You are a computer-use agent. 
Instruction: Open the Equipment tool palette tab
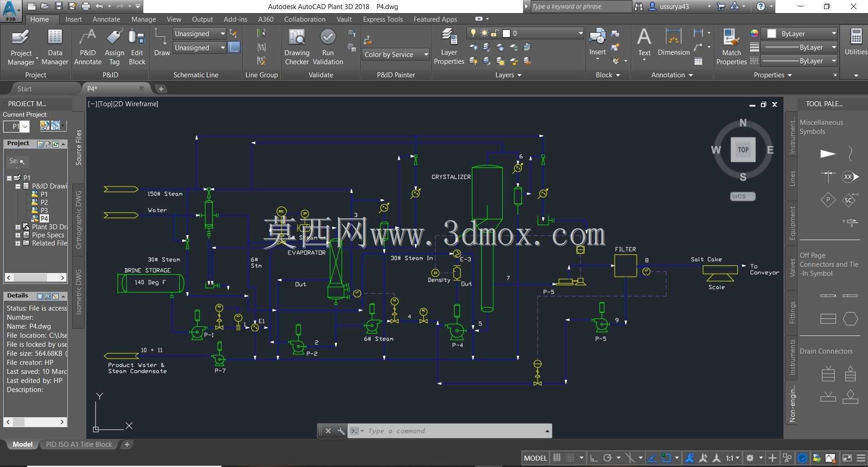click(x=792, y=222)
